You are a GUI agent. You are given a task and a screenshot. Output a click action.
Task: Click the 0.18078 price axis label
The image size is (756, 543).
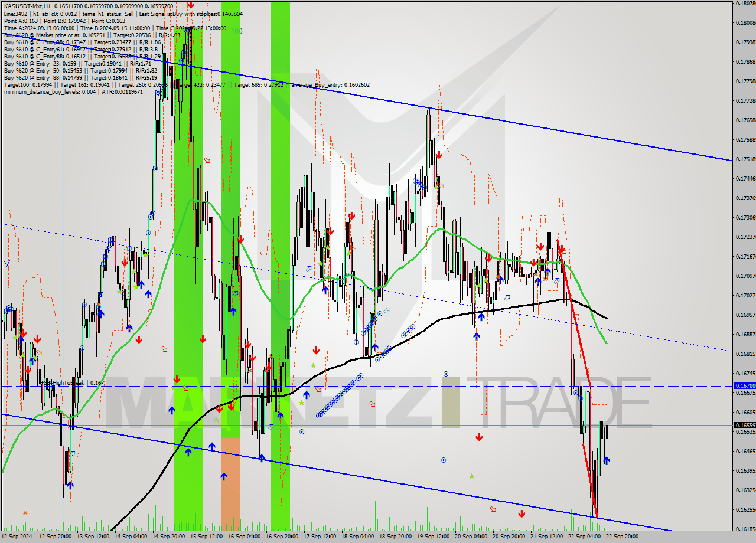point(745,4)
